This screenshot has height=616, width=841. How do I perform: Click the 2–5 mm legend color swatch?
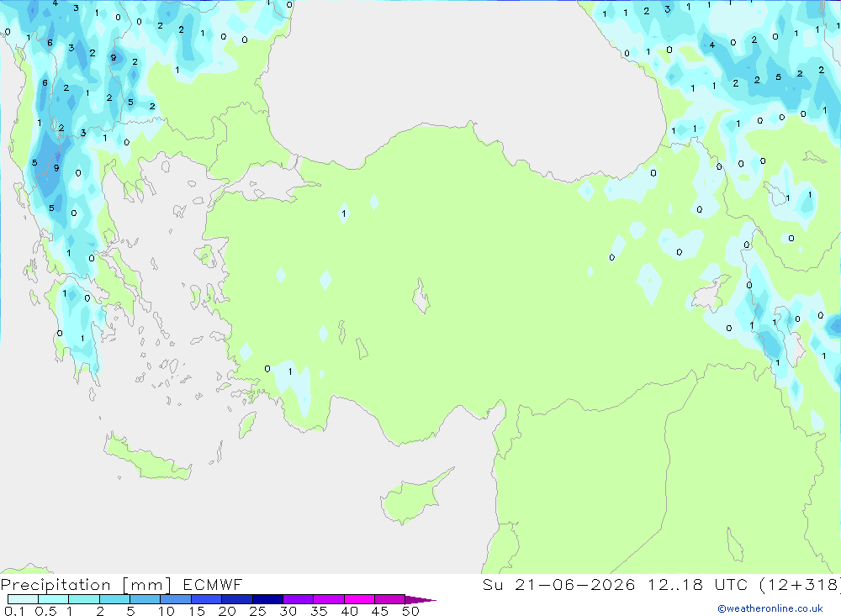[114, 599]
